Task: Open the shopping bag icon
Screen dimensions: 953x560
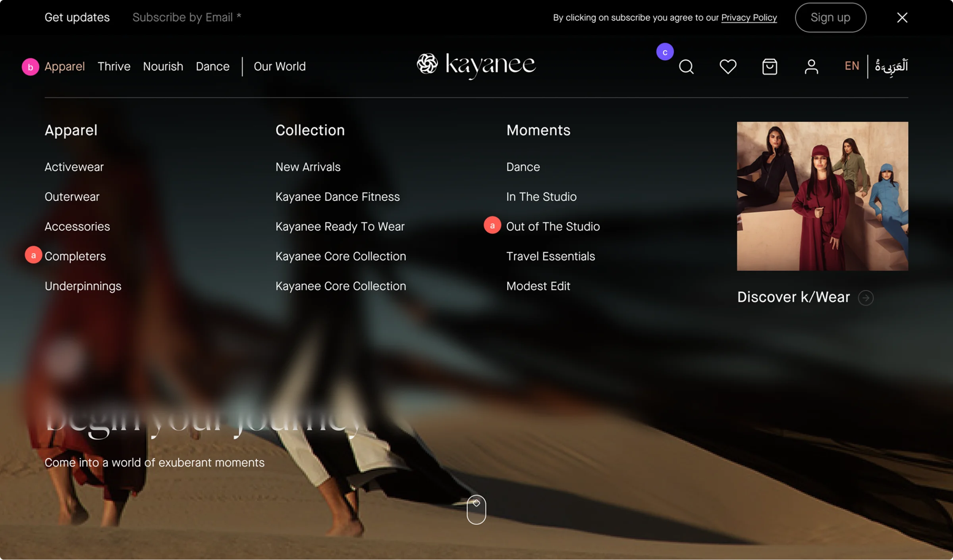Action: click(x=770, y=66)
